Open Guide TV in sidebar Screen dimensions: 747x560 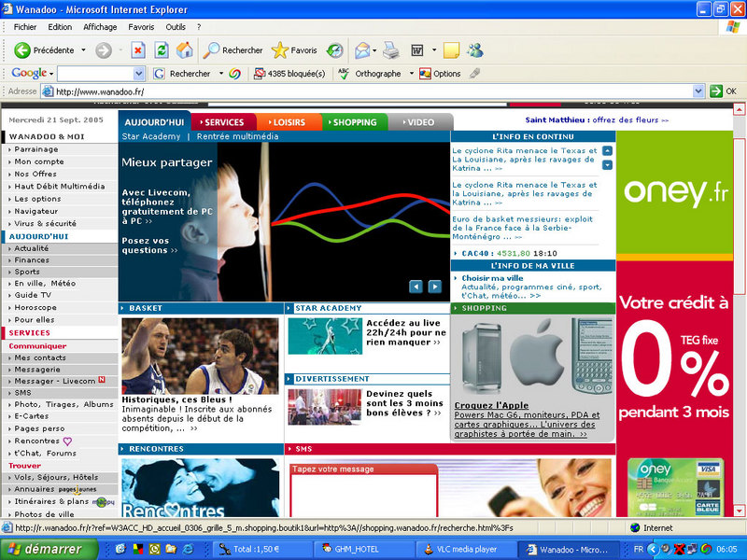pos(33,295)
